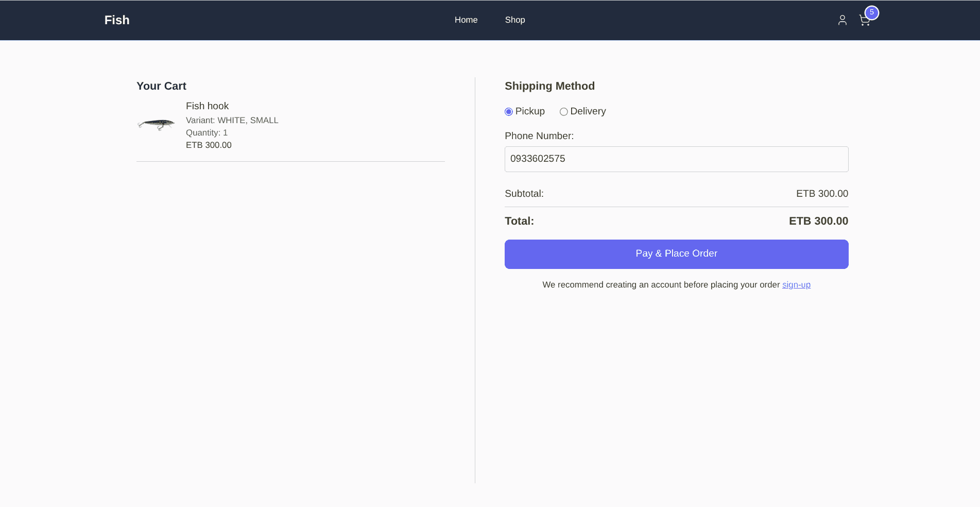Open the shopping cart icon
The width and height of the screenshot is (980, 507).
point(865,21)
